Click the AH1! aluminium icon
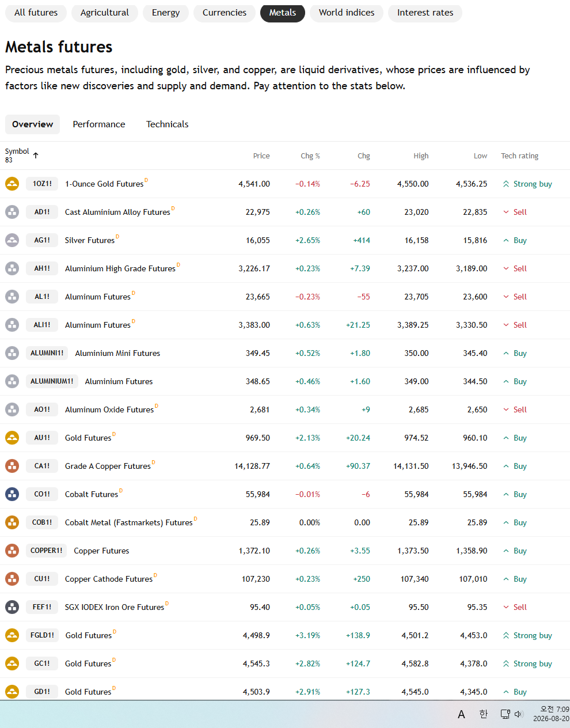The width and height of the screenshot is (570, 728). 12,268
